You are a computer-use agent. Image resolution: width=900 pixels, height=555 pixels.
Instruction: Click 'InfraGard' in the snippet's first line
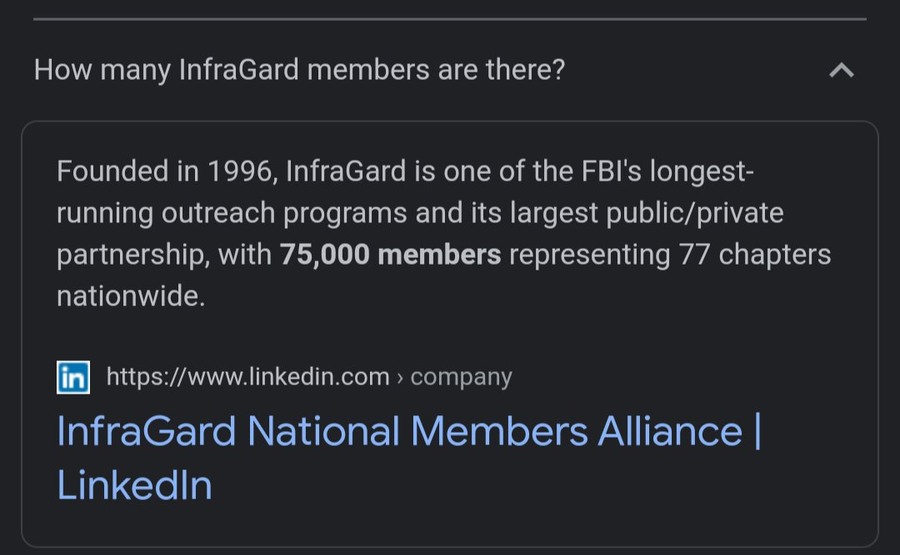[x=346, y=171]
